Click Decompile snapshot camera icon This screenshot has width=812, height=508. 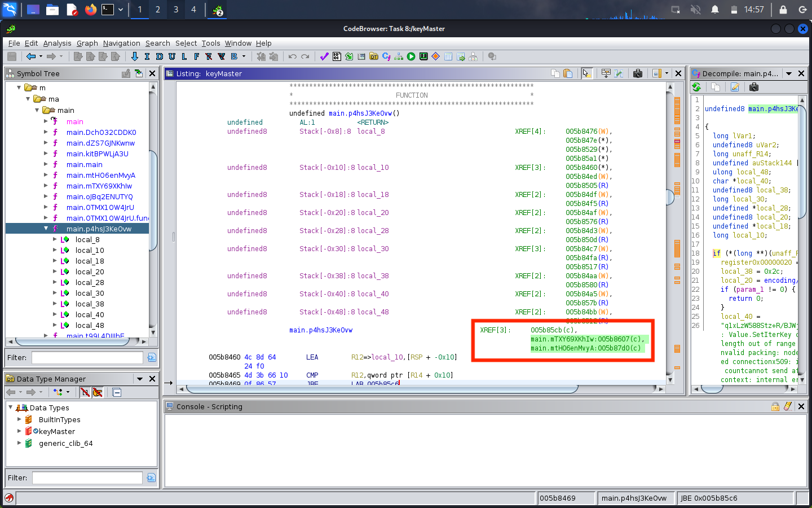coord(754,87)
